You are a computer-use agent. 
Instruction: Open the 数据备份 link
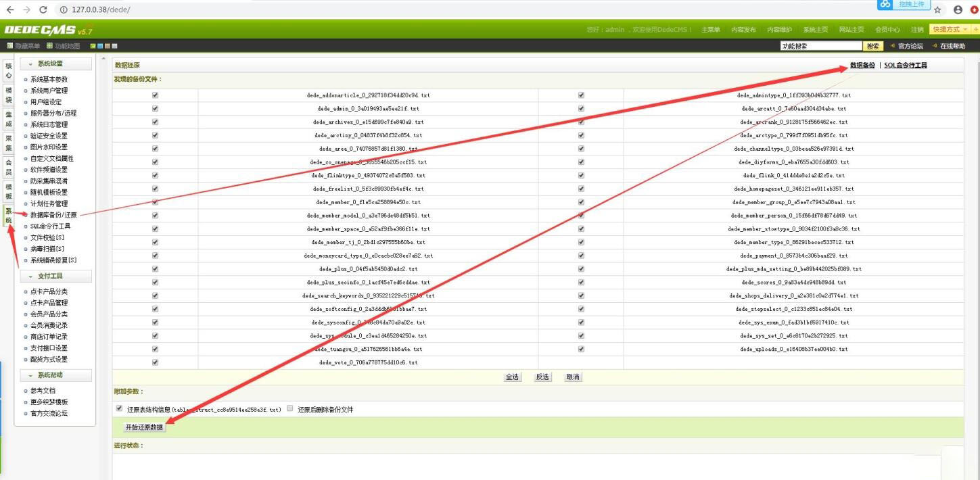(862, 66)
